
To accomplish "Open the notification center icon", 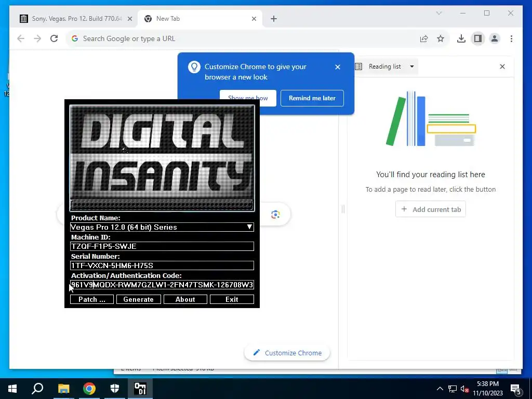I will point(515,389).
